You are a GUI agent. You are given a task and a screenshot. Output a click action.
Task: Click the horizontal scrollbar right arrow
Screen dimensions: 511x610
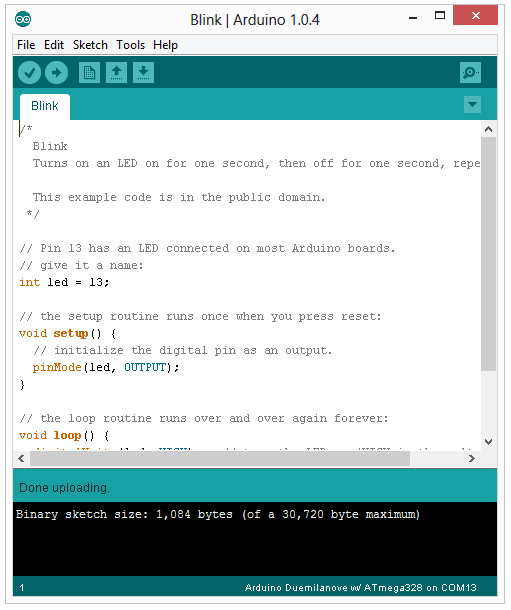tap(472, 459)
